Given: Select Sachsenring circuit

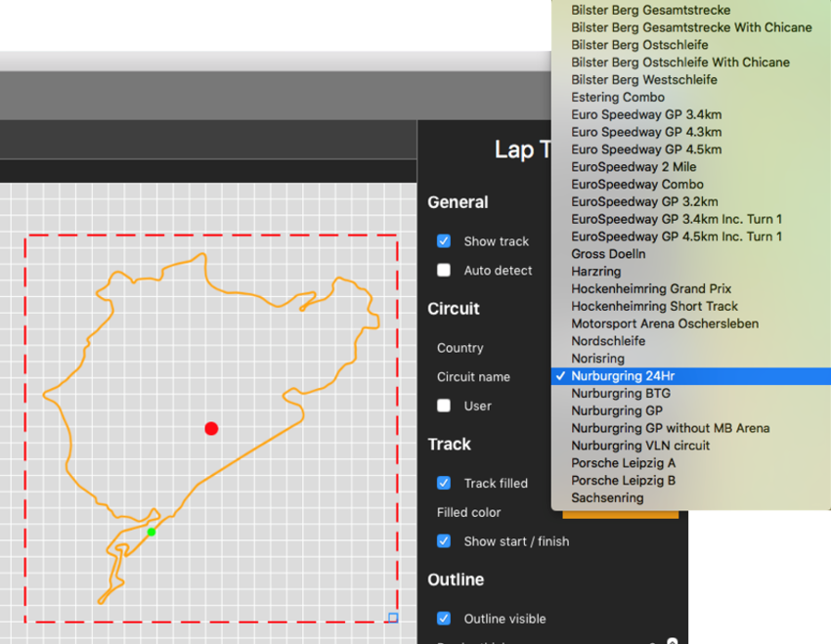Looking at the screenshot, I should [x=691, y=499].
